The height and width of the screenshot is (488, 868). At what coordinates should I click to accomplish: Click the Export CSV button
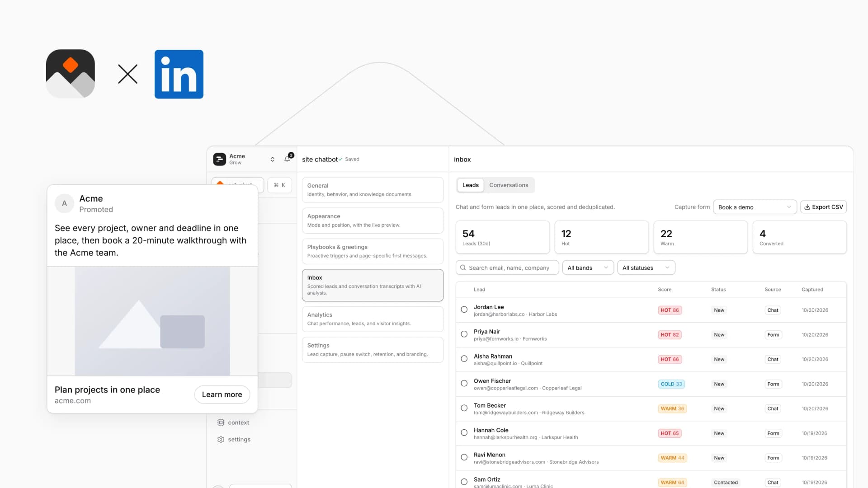click(823, 207)
